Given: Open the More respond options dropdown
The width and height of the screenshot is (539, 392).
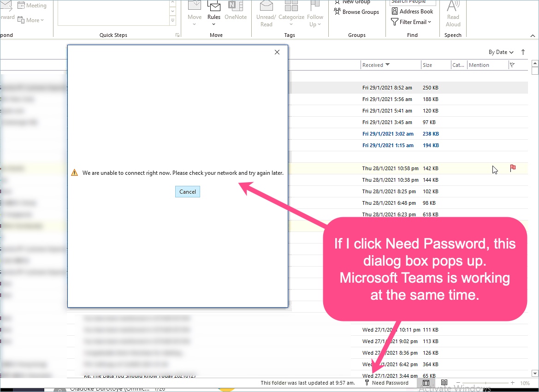Looking at the screenshot, I should click(30, 20).
